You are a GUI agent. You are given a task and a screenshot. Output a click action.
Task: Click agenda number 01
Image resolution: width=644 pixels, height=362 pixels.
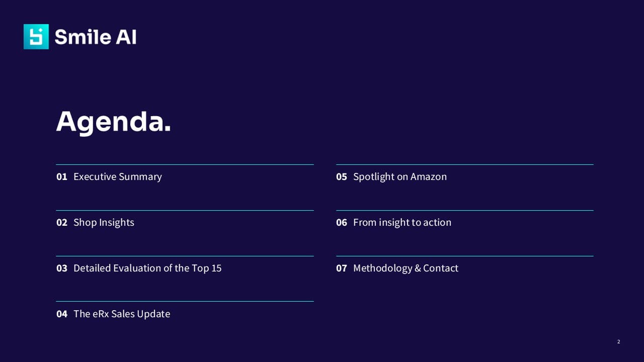pos(62,176)
